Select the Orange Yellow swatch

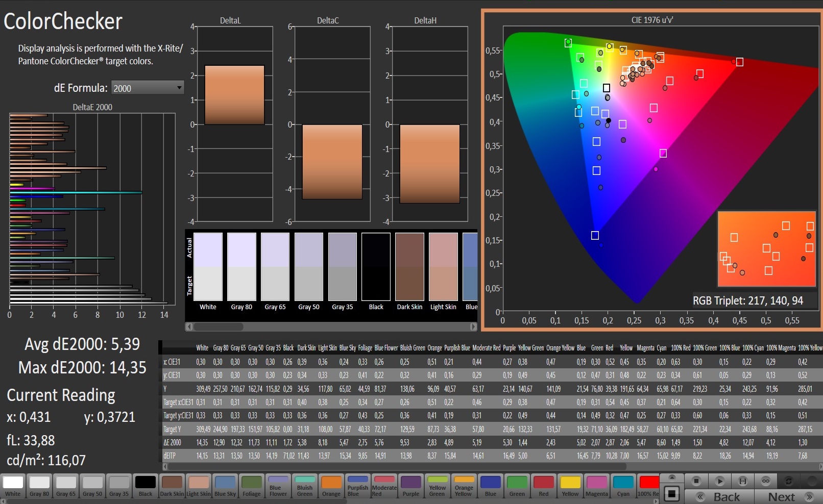click(x=464, y=486)
